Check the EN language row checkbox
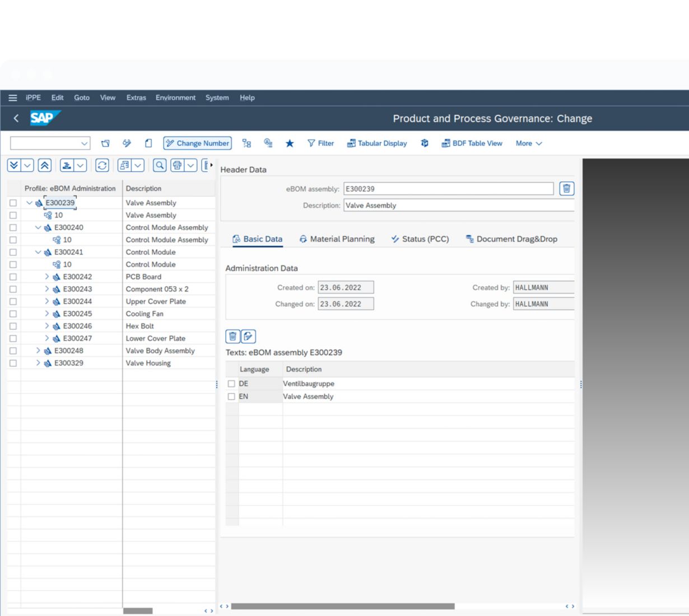This screenshot has height=616, width=689. pos(231,396)
